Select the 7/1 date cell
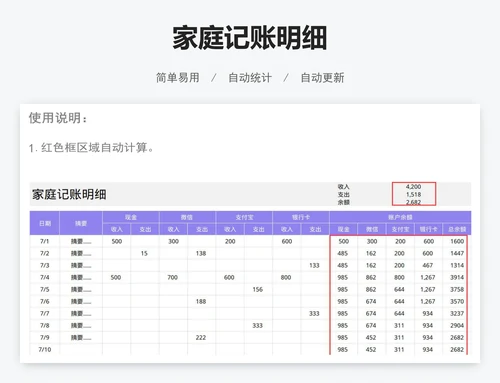This screenshot has width=500, height=383. (x=44, y=241)
